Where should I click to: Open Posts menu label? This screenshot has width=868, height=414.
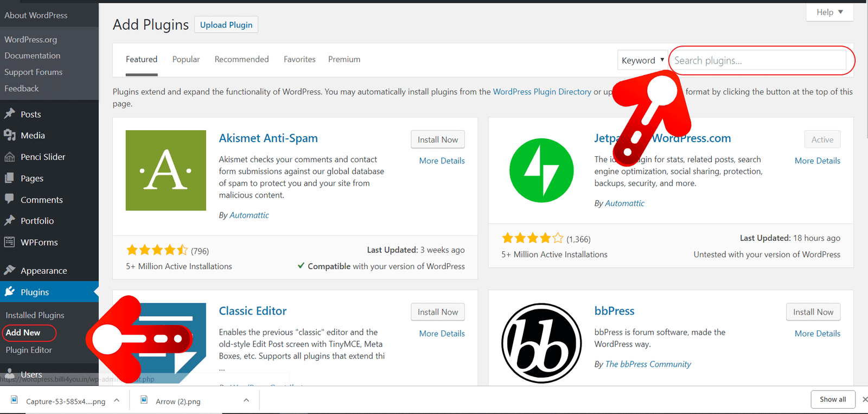pos(31,114)
